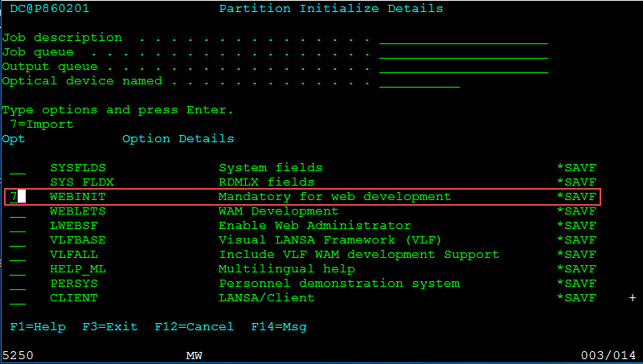
Task: Focus the Opt field containing 7 for WEBINIT
Action: tap(18, 197)
